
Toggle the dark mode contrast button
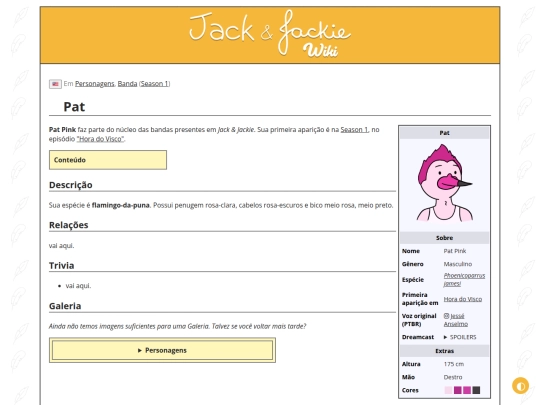pyautogui.click(x=520, y=385)
